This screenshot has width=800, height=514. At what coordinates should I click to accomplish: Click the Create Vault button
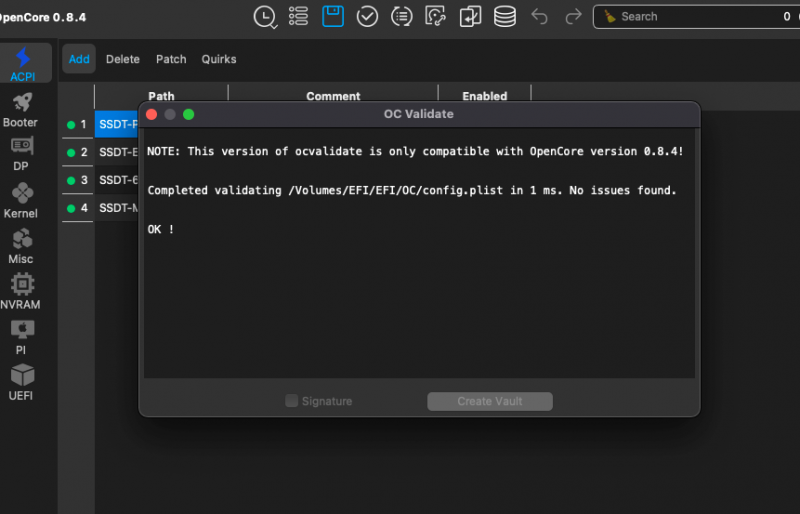(x=490, y=401)
